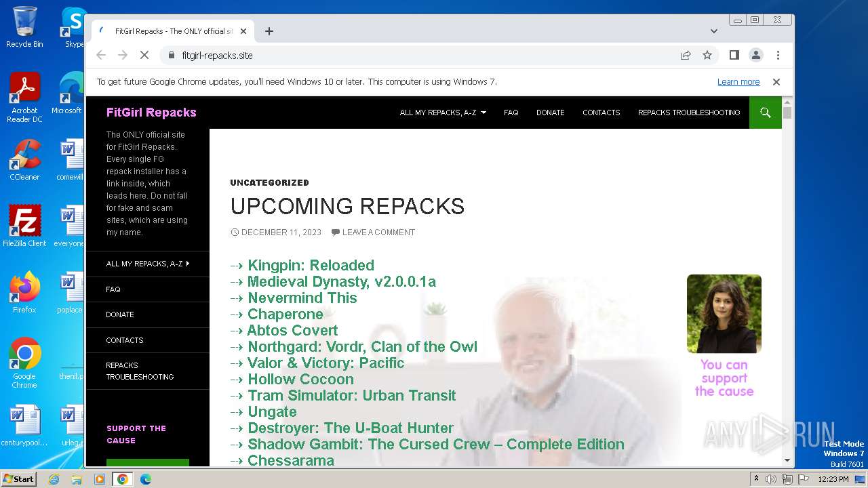Open centurypool Word document on desktop
The image size is (868, 488).
coord(24,426)
